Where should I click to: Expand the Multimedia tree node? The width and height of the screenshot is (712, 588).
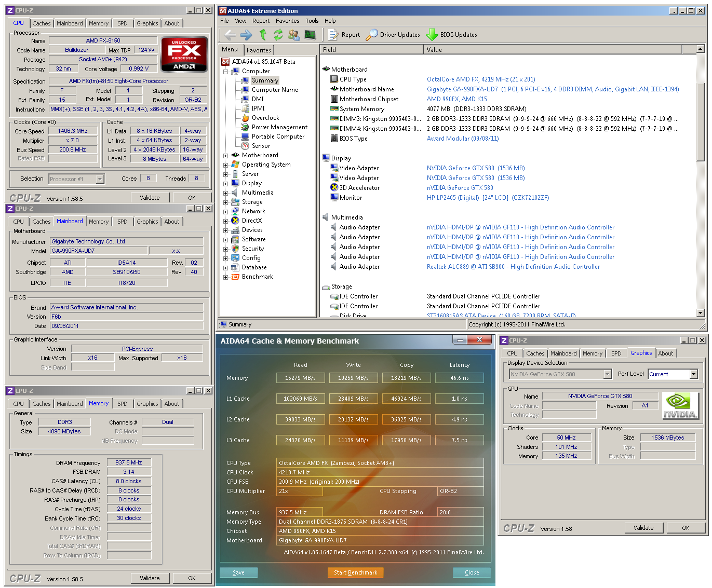(x=226, y=193)
